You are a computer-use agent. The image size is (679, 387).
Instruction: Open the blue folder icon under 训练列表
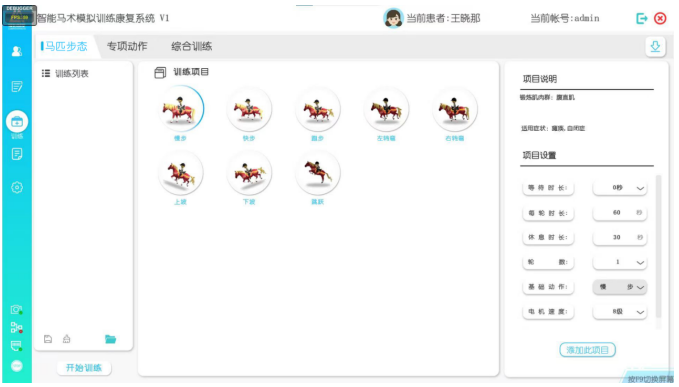pyautogui.click(x=110, y=339)
